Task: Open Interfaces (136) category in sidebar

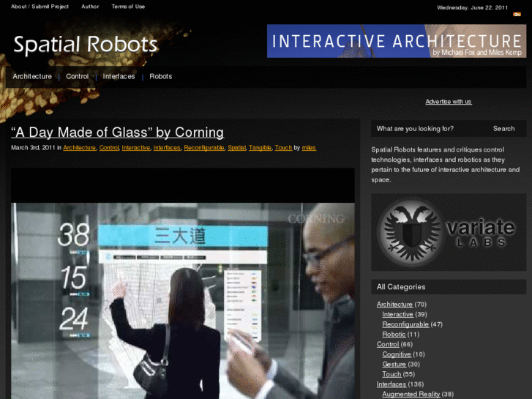Action: [391, 384]
